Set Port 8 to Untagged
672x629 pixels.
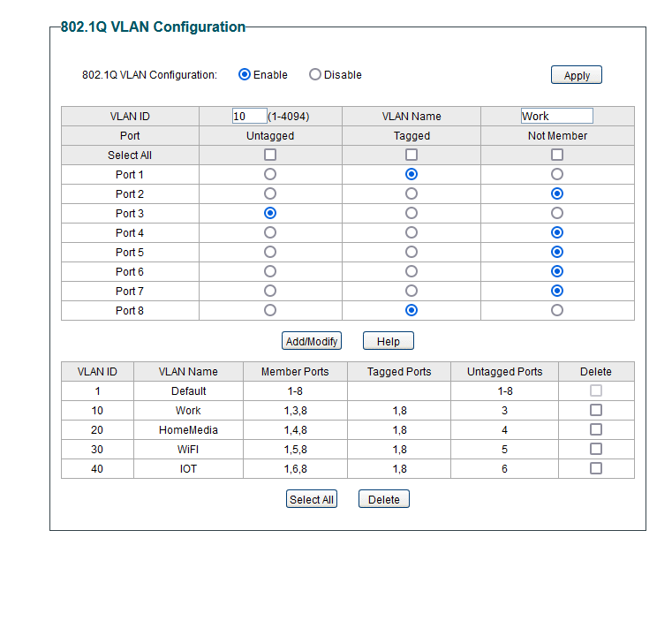pos(270,310)
